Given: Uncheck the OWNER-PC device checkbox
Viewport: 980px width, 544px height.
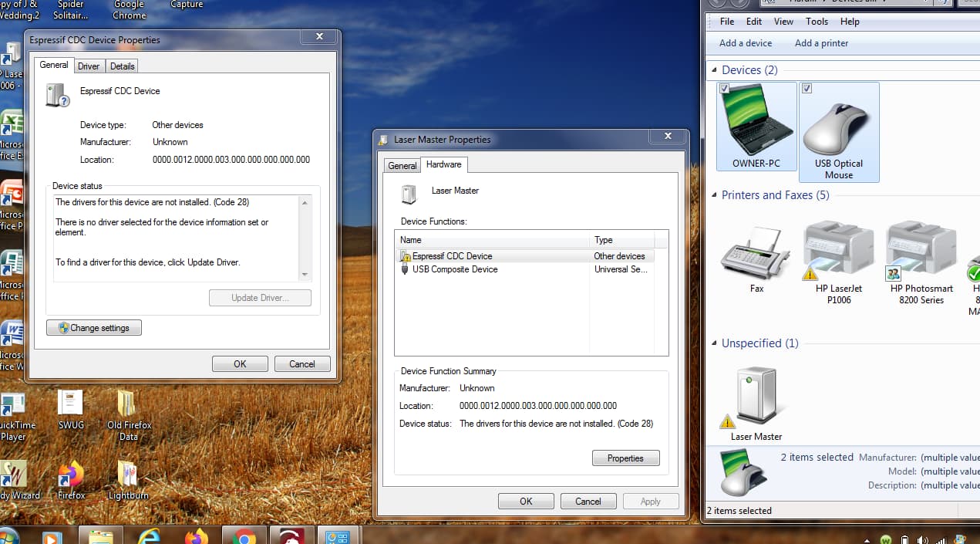Looking at the screenshot, I should [x=724, y=89].
